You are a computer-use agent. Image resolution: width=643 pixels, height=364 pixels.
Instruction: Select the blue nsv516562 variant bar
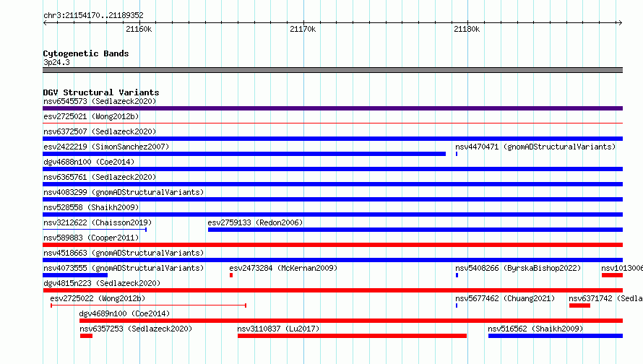point(556,336)
